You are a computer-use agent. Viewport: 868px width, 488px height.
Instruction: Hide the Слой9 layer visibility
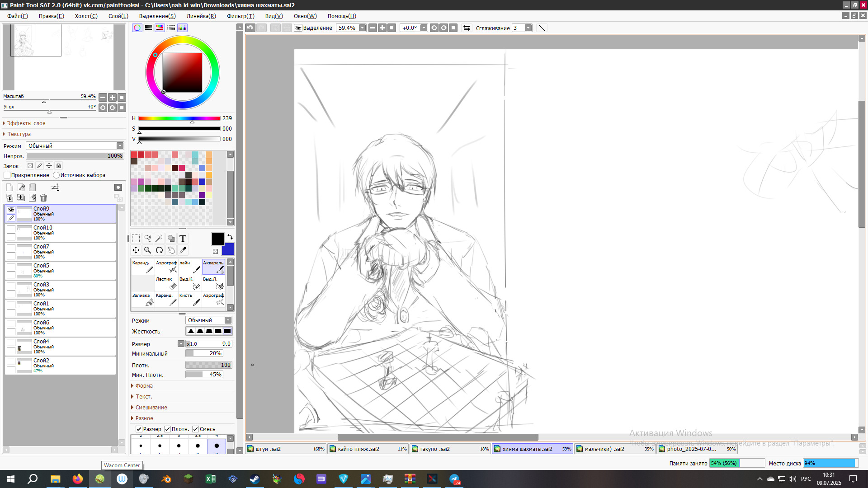click(x=11, y=210)
